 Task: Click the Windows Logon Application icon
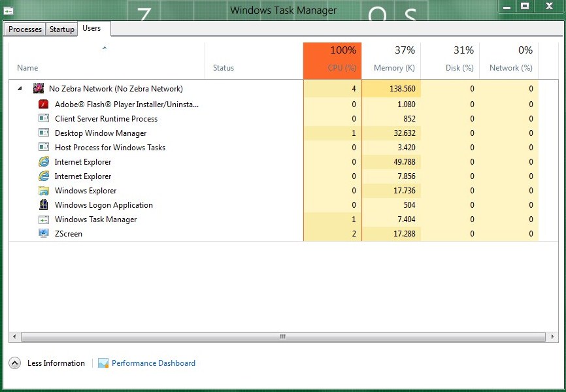click(x=44, y=204)
